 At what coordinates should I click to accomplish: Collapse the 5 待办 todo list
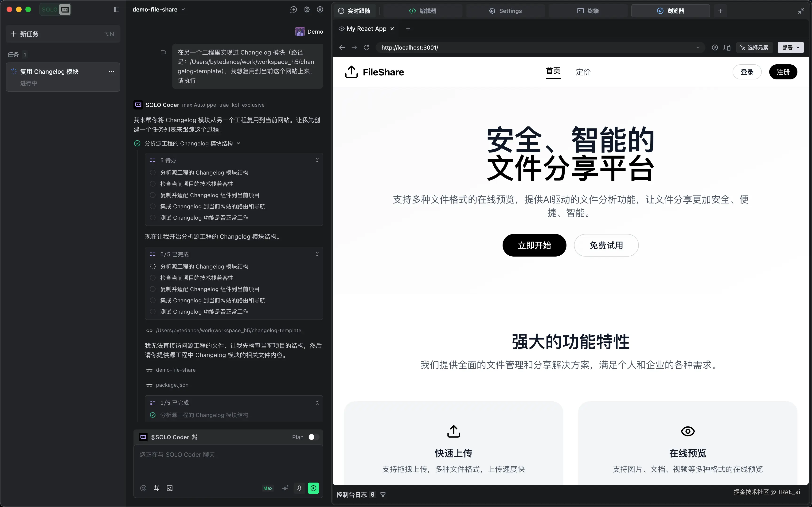coord(317,160)
